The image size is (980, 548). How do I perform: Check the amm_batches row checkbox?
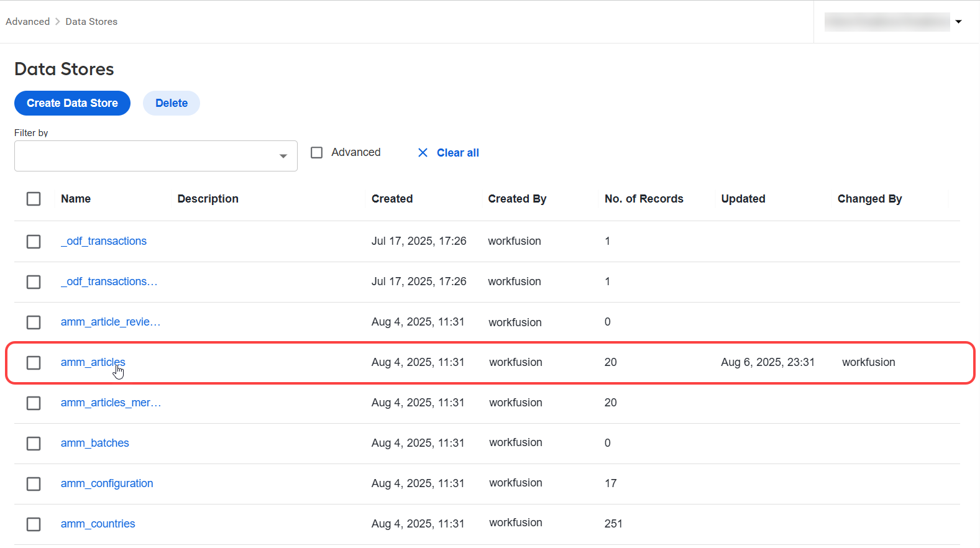click(34, 444)
